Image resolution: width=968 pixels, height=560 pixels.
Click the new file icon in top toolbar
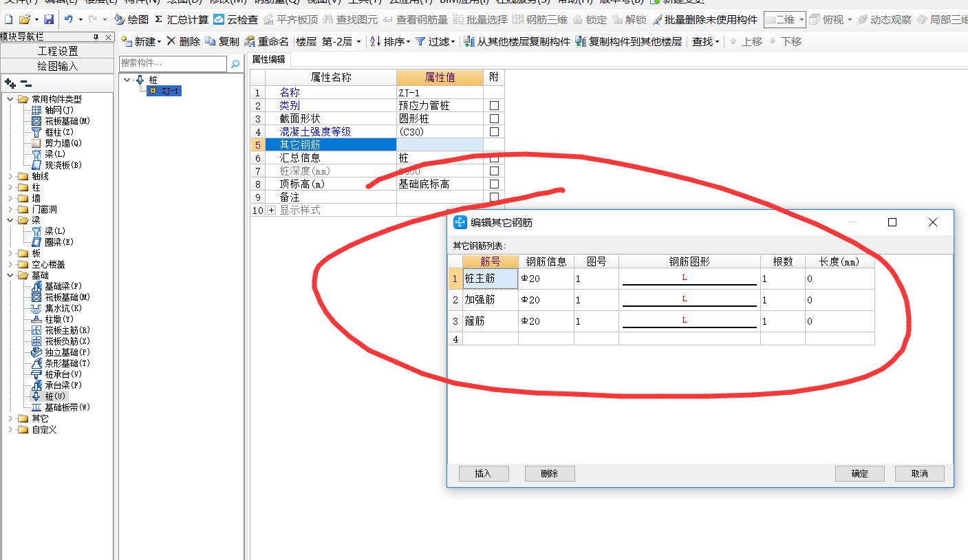pos(8,19)
